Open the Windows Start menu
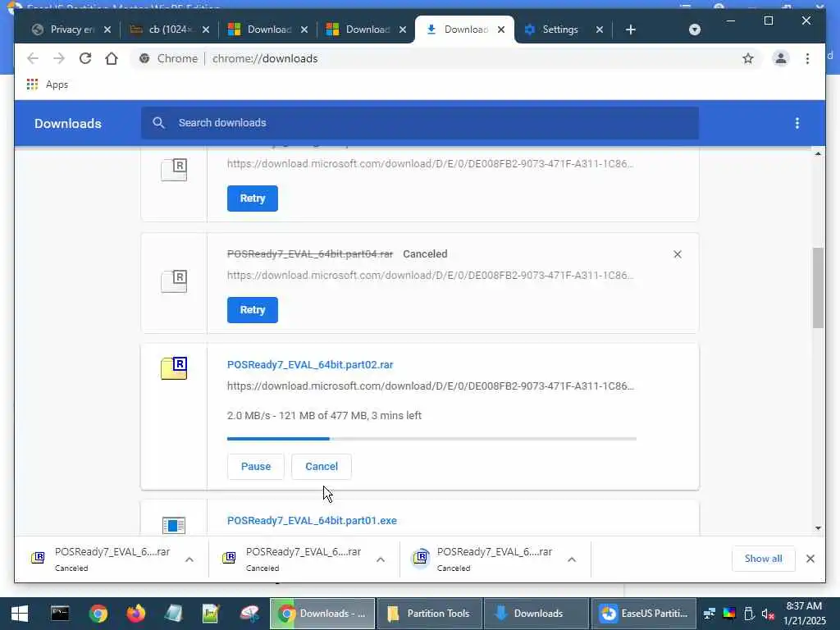 [x=20, y=614]
